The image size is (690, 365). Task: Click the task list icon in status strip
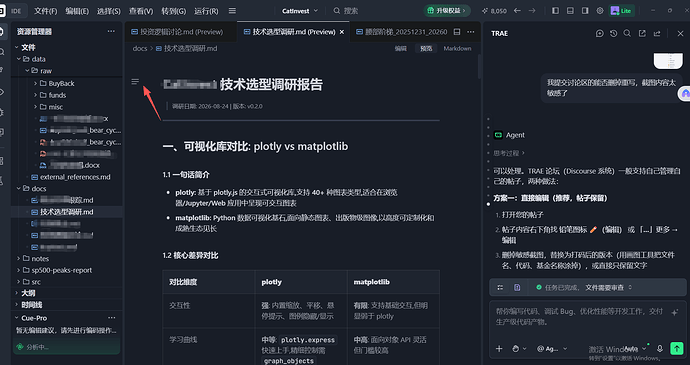coord(500,288)
